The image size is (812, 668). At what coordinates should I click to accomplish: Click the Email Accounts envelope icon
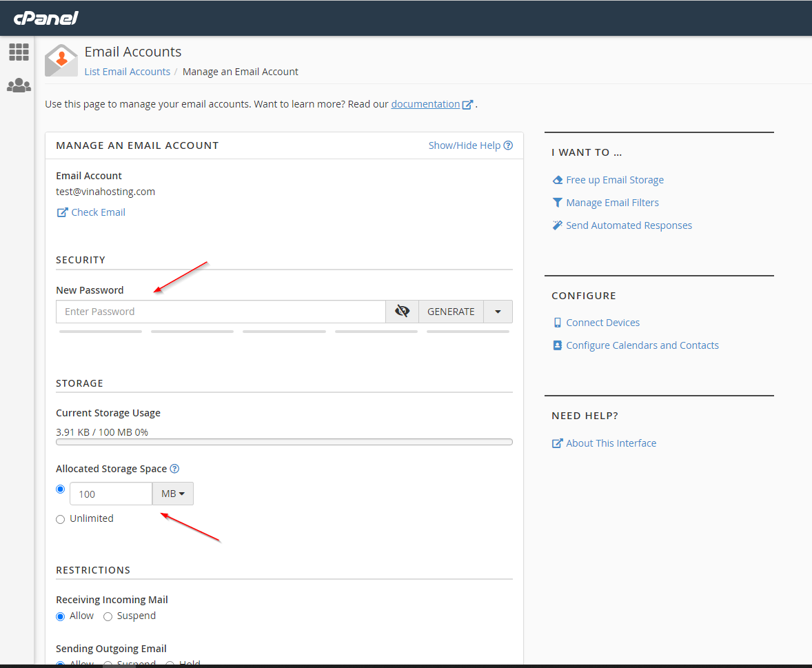point(61,61)
